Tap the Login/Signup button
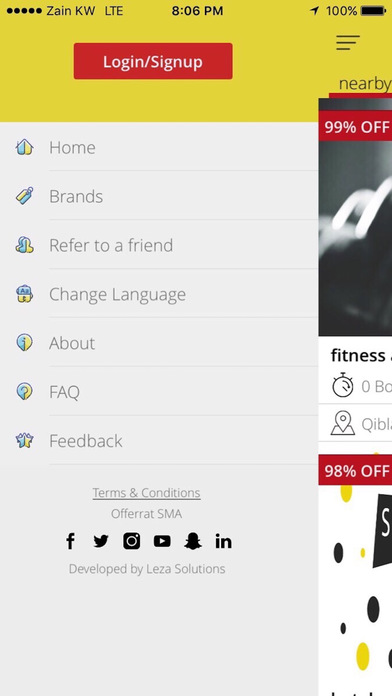Viewport: 392px width, 696px height. coord(153,61)
